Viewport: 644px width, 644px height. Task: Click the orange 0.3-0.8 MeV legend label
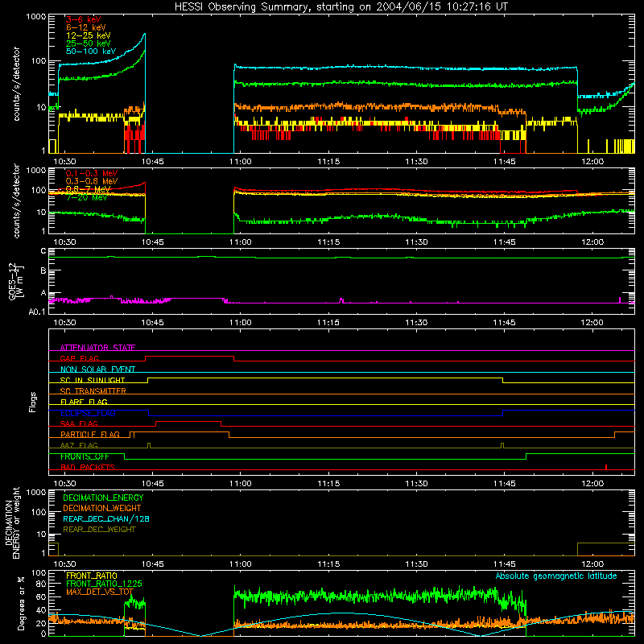92,181
